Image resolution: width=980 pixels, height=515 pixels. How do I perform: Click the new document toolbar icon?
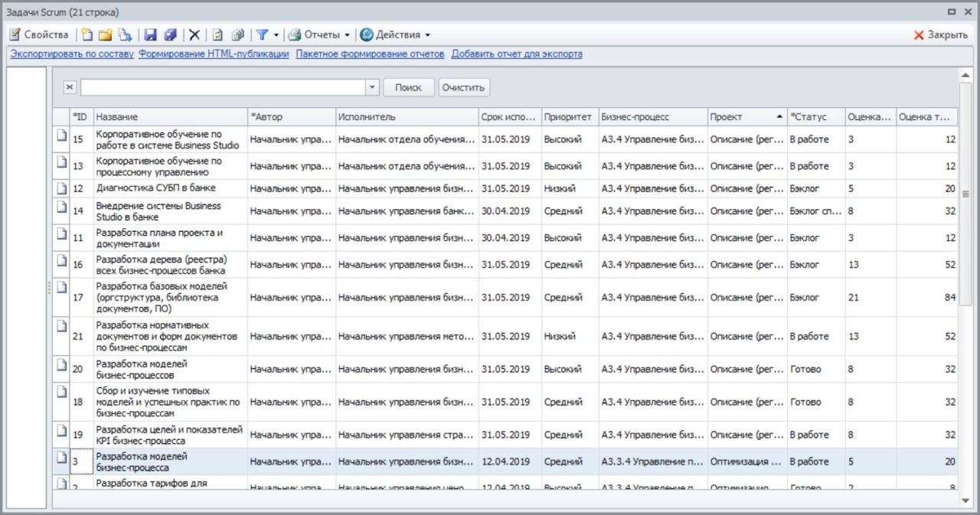point(87,35)
